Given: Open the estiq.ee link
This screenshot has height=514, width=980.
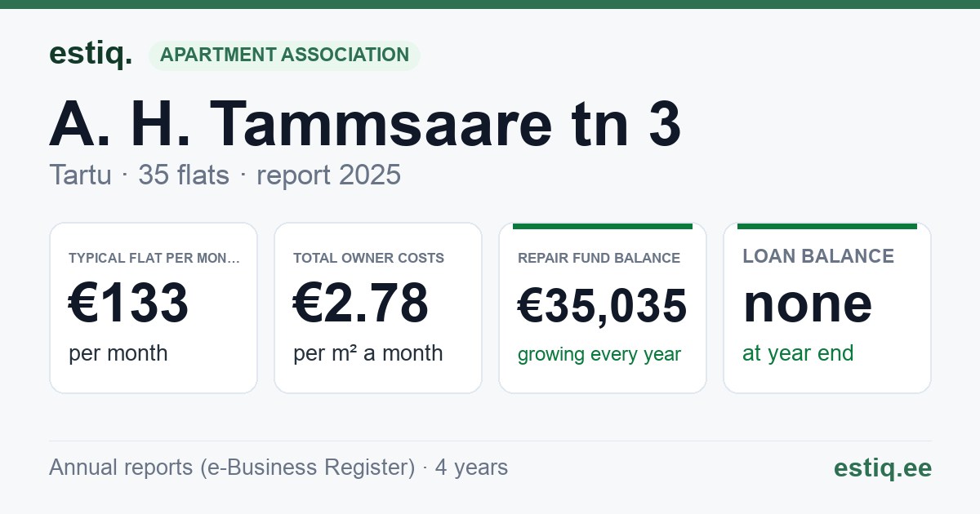Looking at the screenshot, I should tap(882, 467).
